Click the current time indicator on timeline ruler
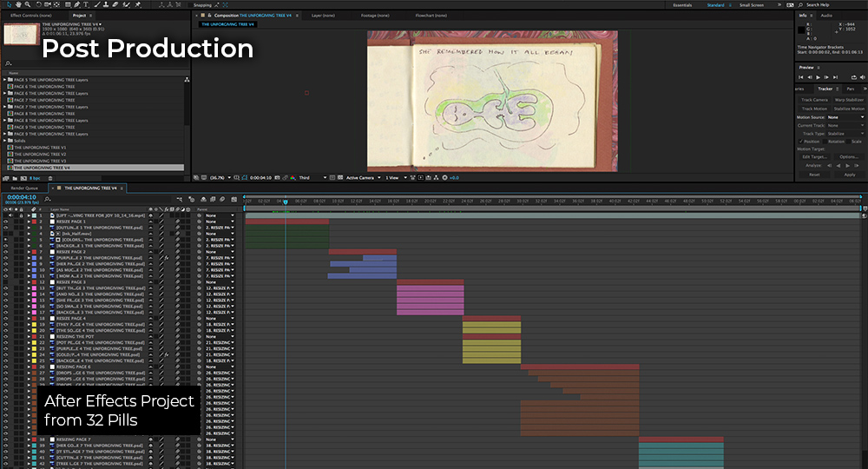 (286, 202)
